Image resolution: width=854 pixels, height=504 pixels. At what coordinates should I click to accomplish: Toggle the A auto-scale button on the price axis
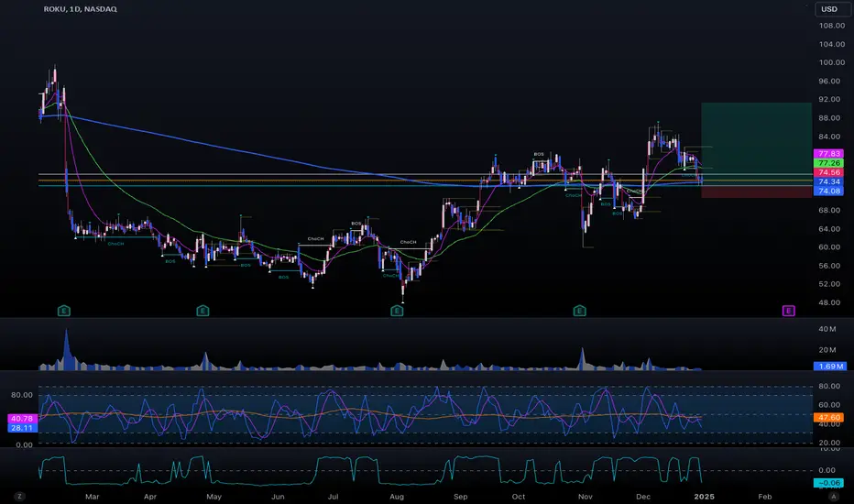pos(833,497)
